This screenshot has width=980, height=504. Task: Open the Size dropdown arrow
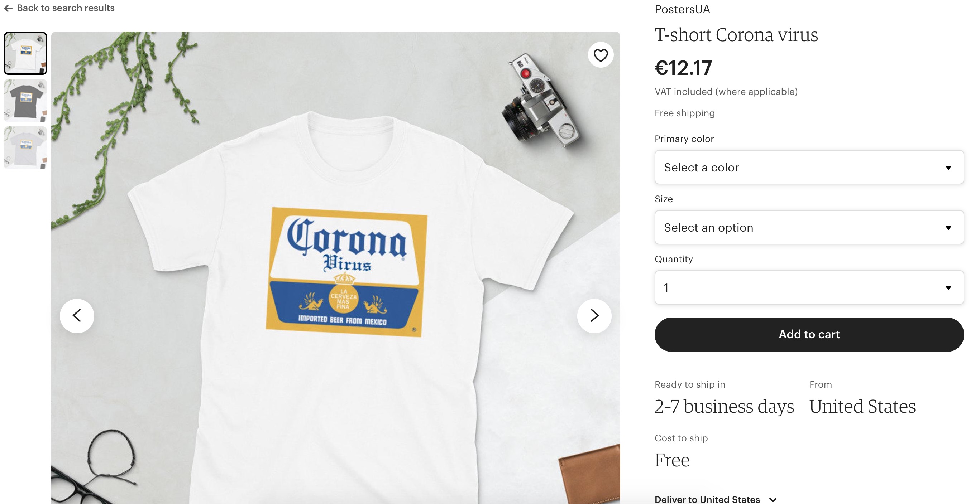pos(948,228)
